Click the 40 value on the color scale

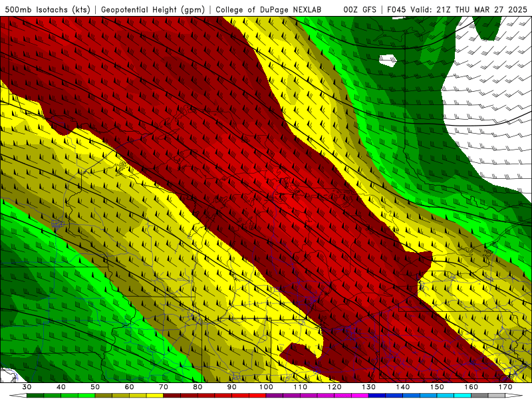(61, 387)
